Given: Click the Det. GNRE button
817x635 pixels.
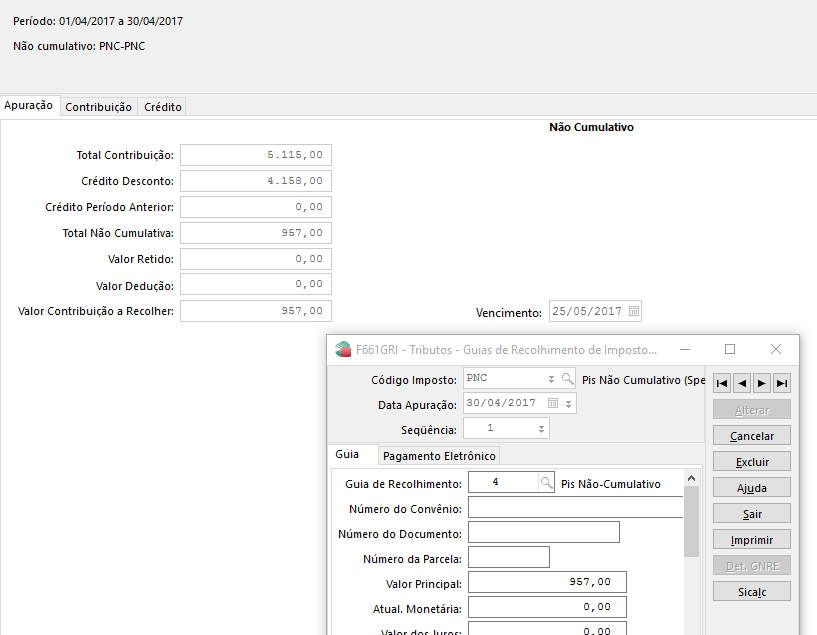Looking at the screenshot, I should [x=752, y=566].
